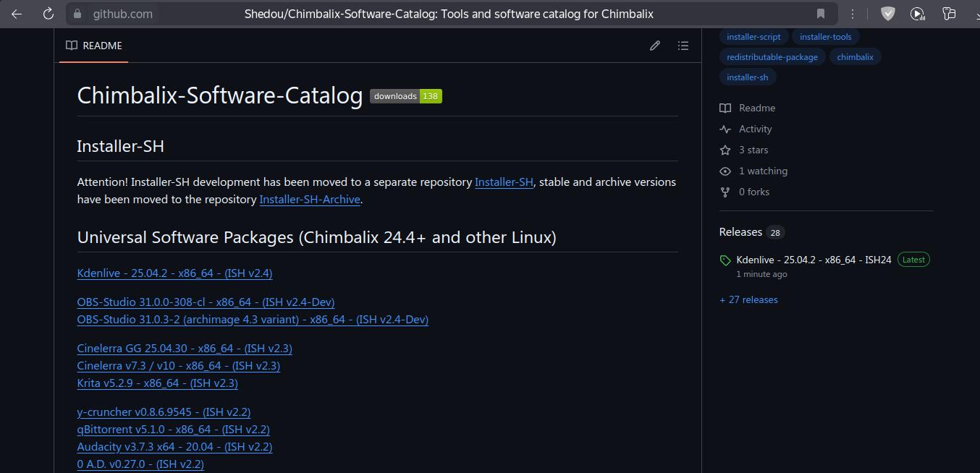Click the '1 minute ago' release timestamp
Viewport: 980px width, 473px height.
[x=761, y=274]
